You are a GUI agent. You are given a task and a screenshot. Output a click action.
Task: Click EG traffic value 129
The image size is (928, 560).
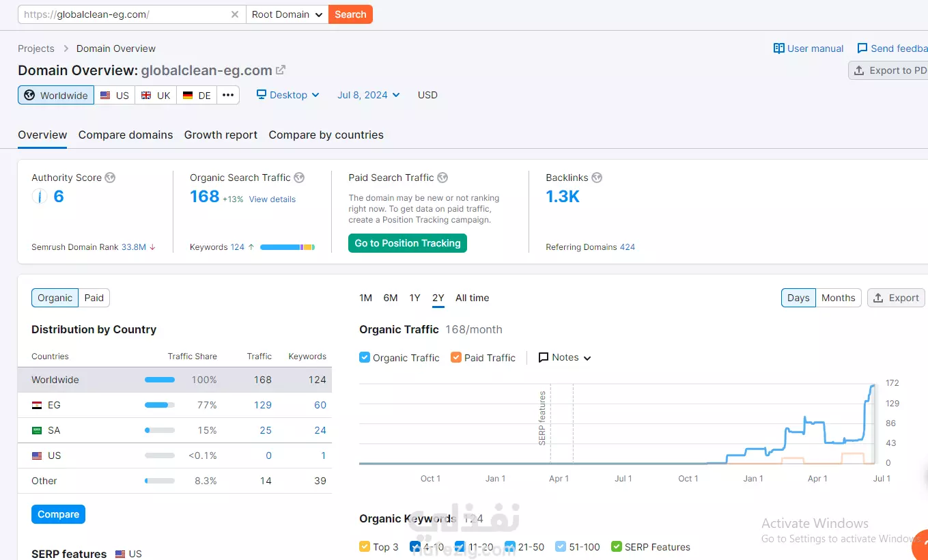point(263,405)
